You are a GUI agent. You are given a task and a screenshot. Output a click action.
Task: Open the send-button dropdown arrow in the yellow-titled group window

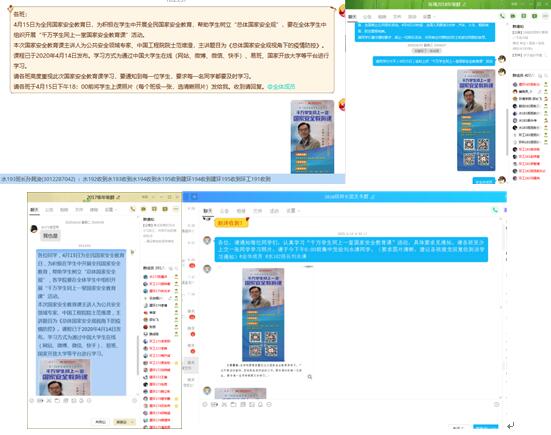click(132, 422)
